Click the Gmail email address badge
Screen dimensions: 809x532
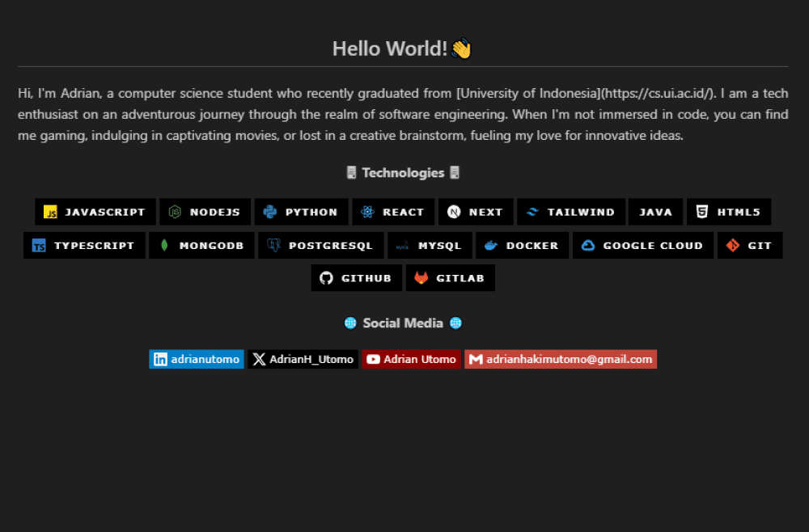[x=560, y=359]
